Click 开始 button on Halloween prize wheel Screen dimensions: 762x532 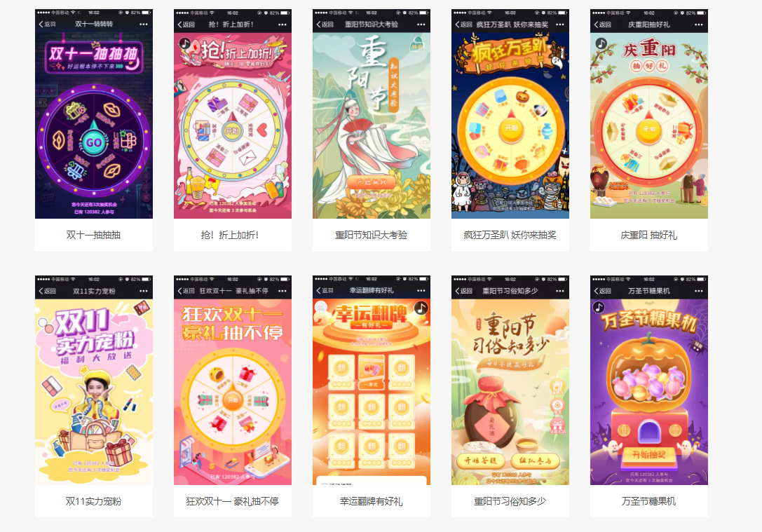click(x=511, y=129)
